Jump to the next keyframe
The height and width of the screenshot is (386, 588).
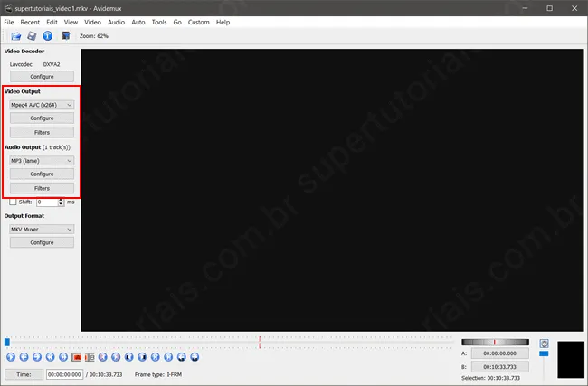click(63, 357)
